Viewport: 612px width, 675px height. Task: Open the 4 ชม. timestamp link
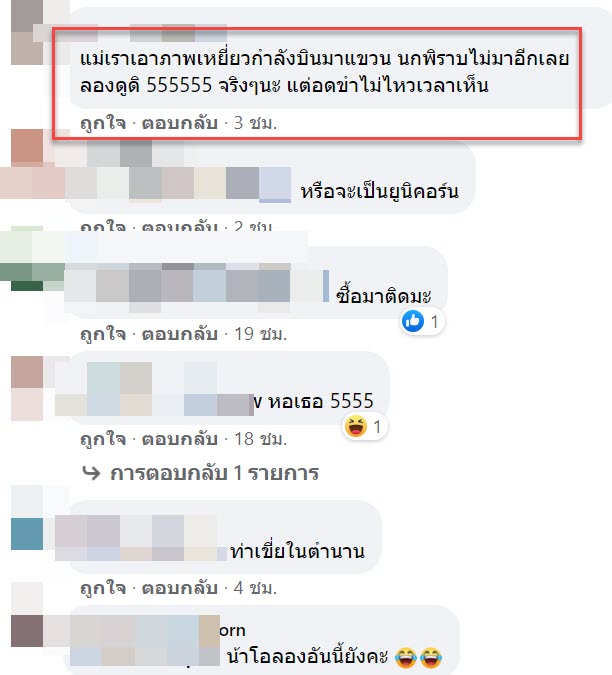pos(255,588)
